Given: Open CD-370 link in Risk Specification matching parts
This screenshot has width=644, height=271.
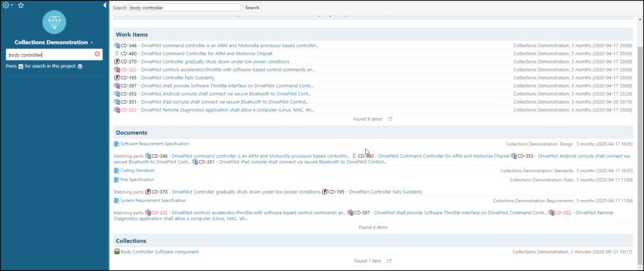Looking at the screenshot, I should (246, 192).
